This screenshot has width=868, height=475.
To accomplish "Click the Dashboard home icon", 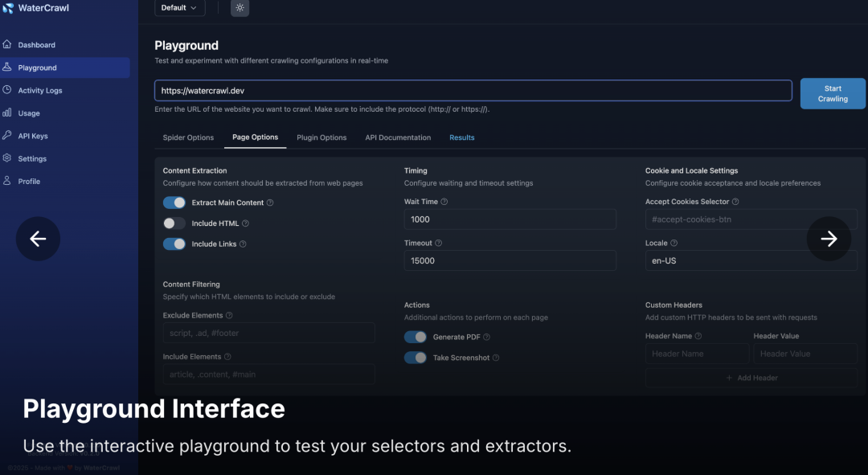I will [7, 44].
